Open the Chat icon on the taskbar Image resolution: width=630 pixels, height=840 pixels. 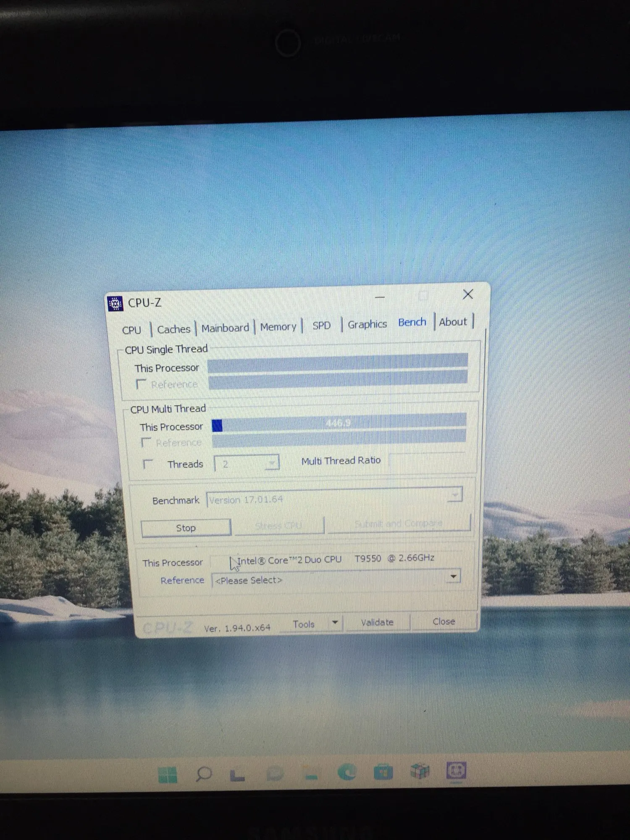[x=275, y=773]
